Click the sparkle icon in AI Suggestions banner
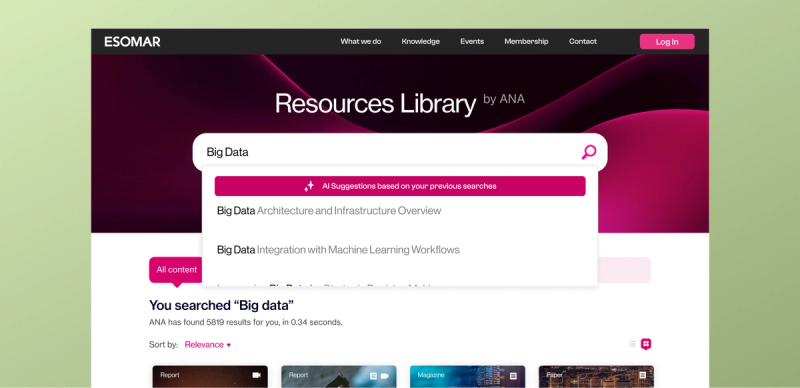This screenshot has width=800, height=388. (309, 186)
